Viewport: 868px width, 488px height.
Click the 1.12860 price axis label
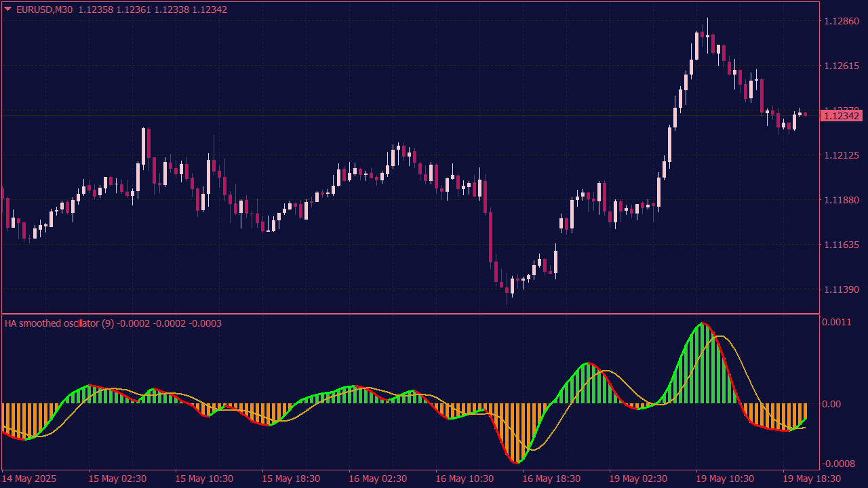pos(841,22)
